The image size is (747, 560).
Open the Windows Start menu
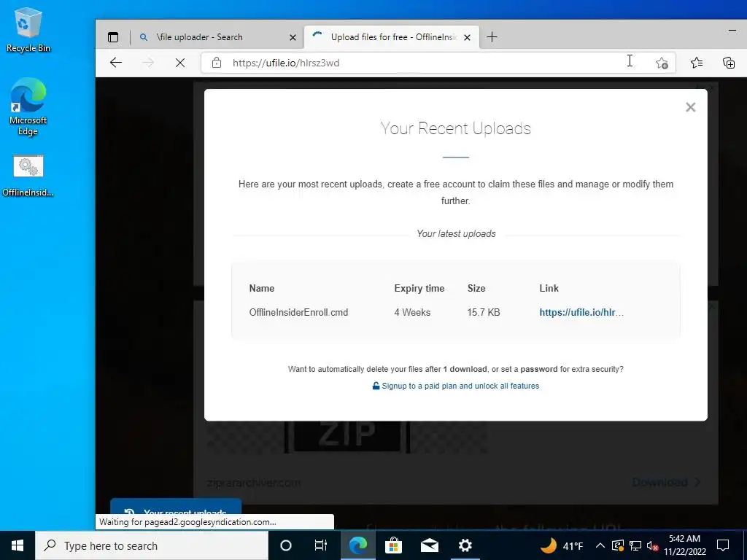[x=18, y=545]
